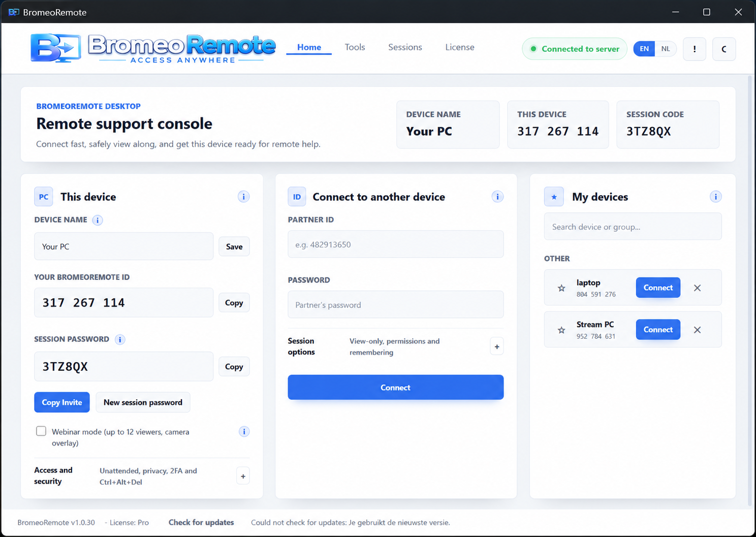Click the Session Password field 3TZ8QX
Screen dimensions: 756x537
[x=124, y=367]
